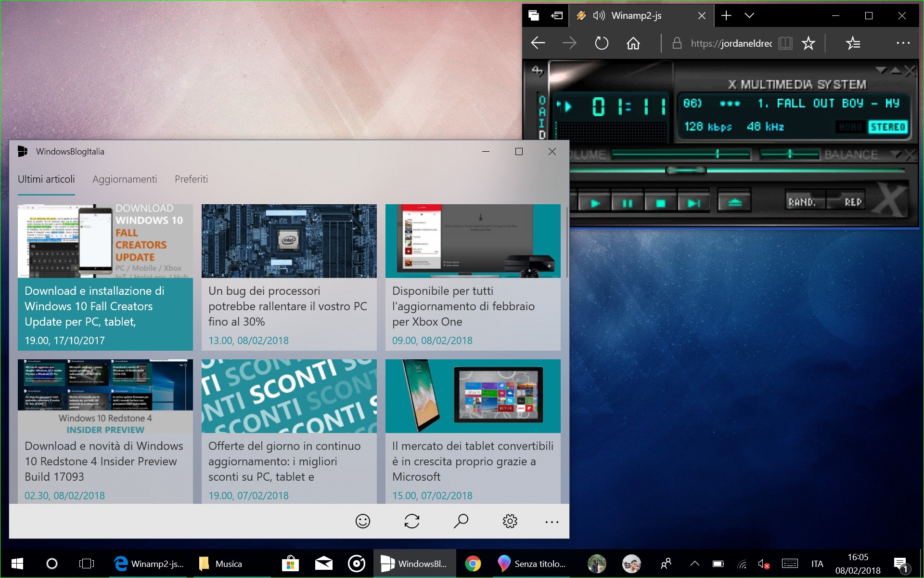The height and width of the screenshot is (578, 924).
Task: Change ITA input language
Action: click(x=817, y=564)
